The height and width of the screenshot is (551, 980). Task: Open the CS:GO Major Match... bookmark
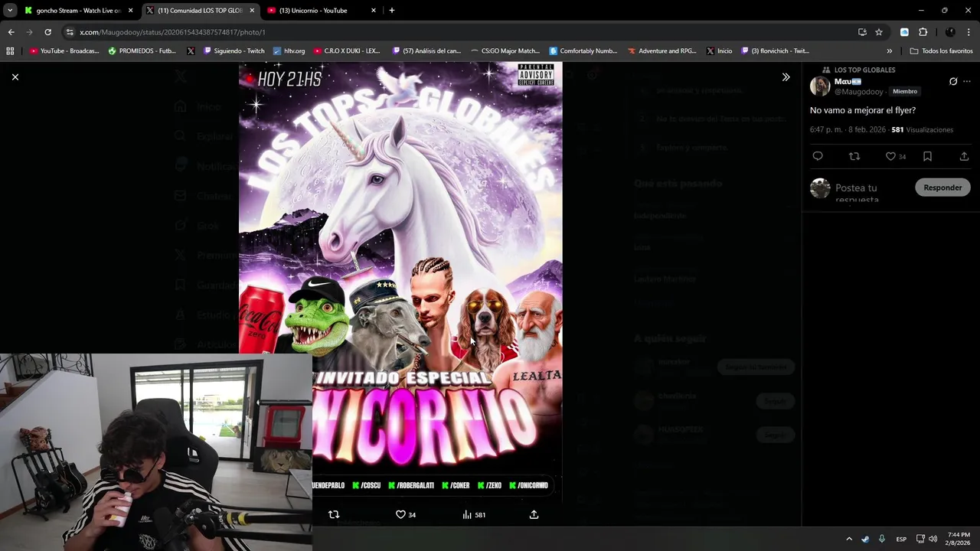505,51
